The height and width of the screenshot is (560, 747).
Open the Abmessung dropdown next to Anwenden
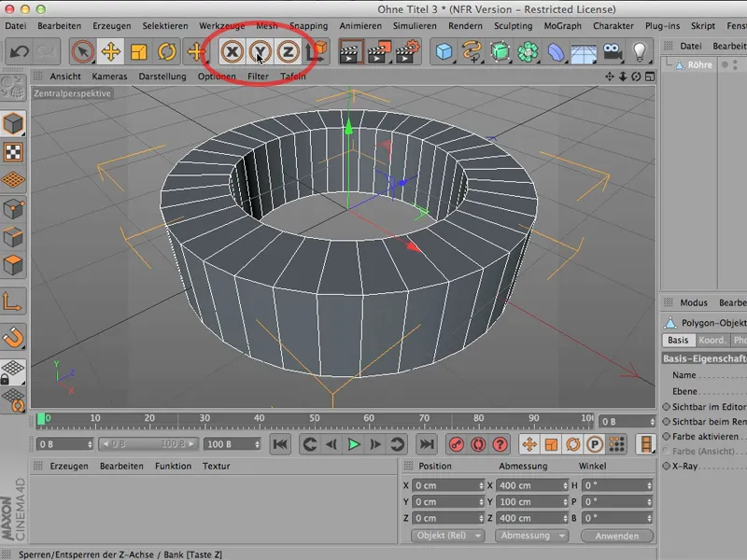pyautogui.click(x=530, y=535)
